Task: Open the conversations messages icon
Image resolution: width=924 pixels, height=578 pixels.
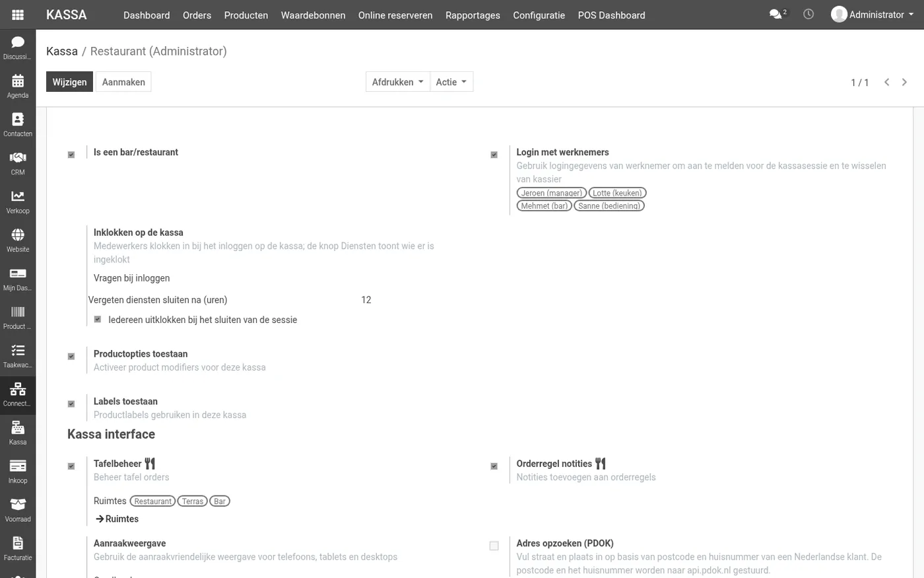Action: [777, 14]
